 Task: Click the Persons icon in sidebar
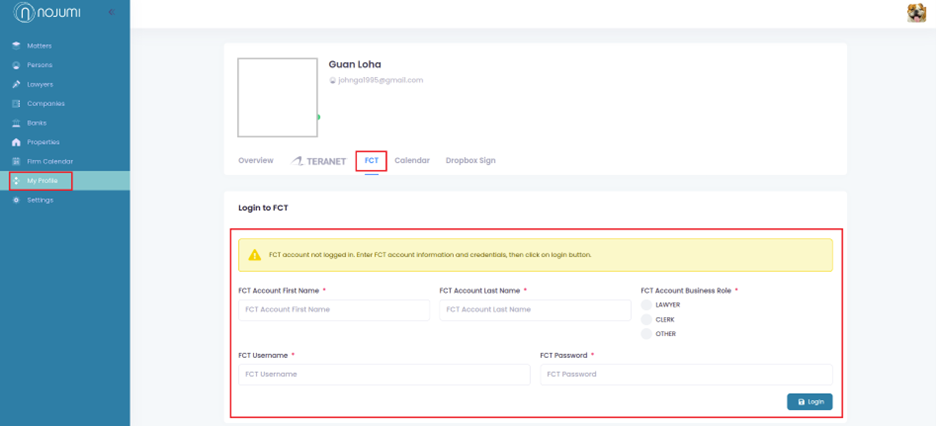pos(16,65)
